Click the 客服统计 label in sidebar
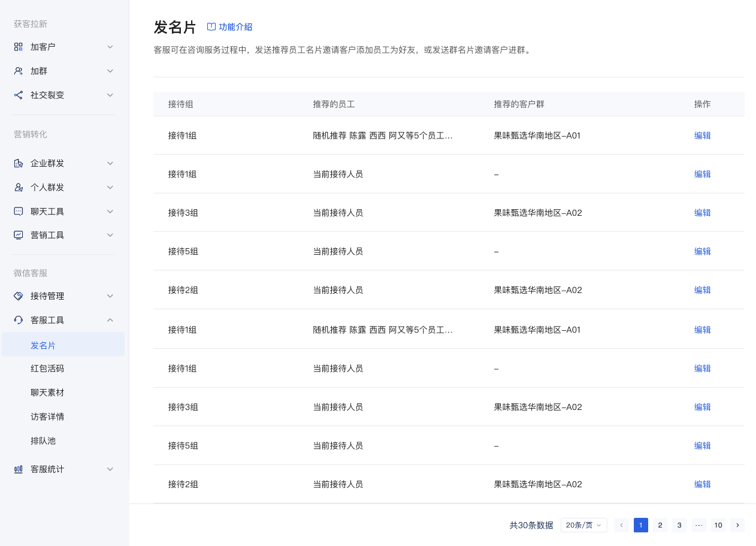 47,469
